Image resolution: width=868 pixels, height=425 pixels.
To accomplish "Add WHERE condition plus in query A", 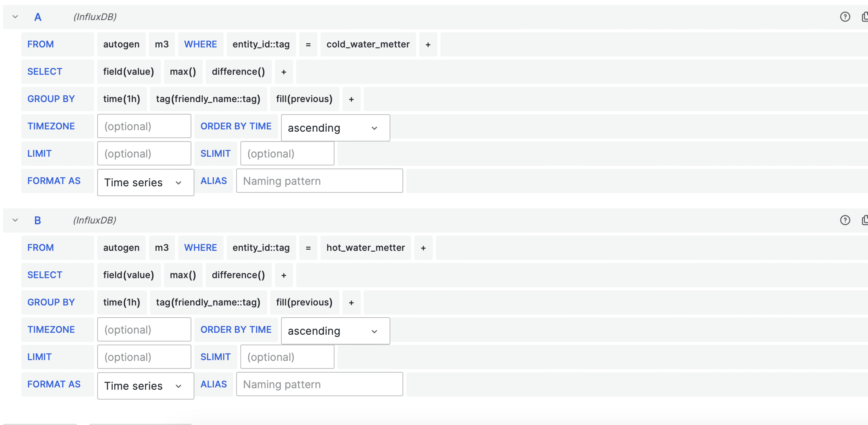I will tap(428, 44).
